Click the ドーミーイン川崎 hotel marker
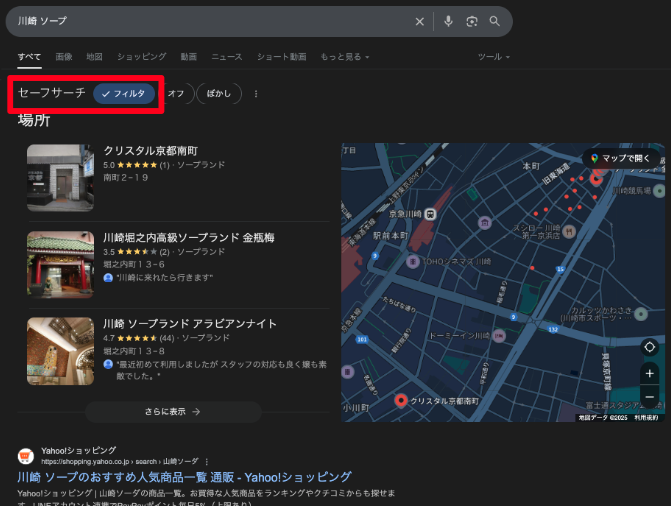This screenshot has height=506, width=671. coord(499,336)
